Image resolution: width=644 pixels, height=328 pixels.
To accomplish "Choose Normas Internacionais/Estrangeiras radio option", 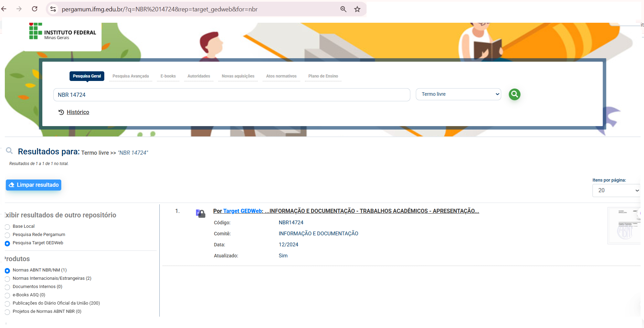I will pos(7,279).
